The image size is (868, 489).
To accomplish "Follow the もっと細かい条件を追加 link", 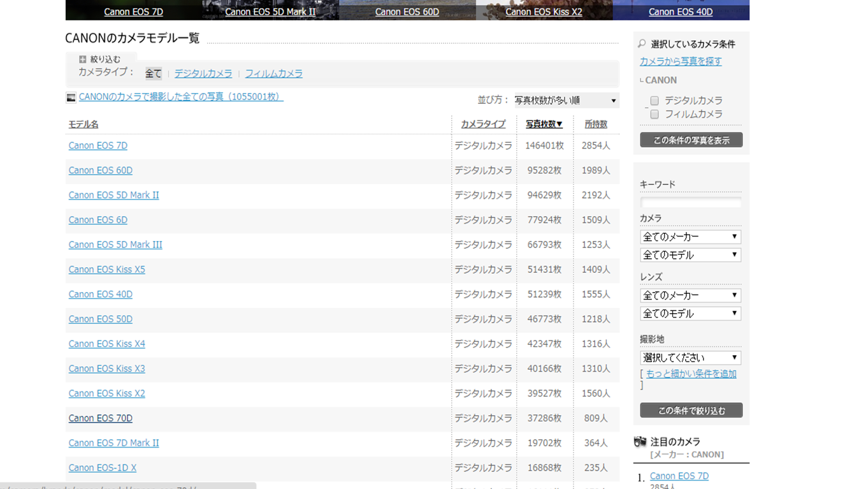I will click(x=691, y=374).
